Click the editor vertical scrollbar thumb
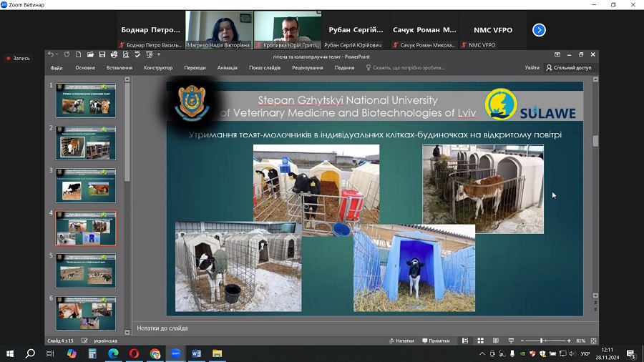The height and width of the screenshot is (362, 644). [595, 141]
